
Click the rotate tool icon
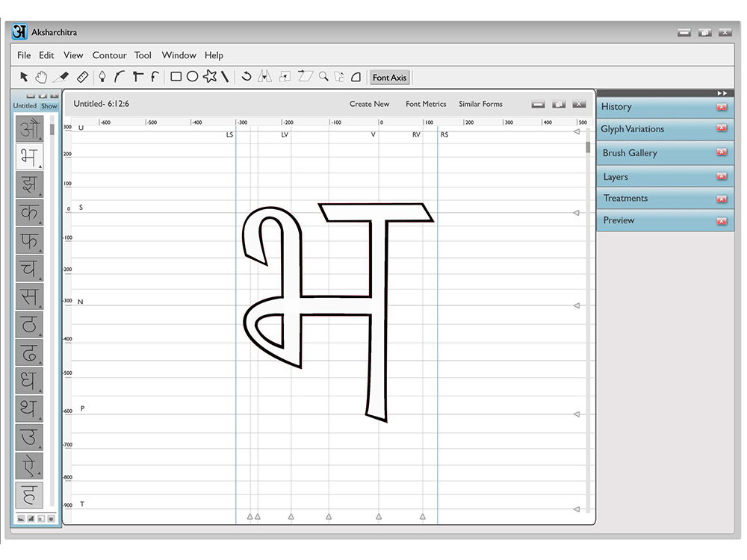[247, 76]
